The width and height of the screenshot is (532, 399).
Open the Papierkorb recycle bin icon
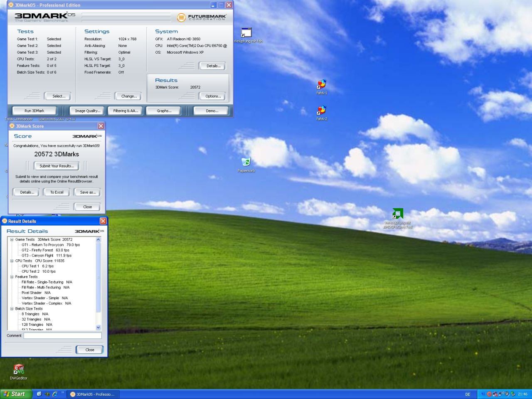[x=246, y=162]
